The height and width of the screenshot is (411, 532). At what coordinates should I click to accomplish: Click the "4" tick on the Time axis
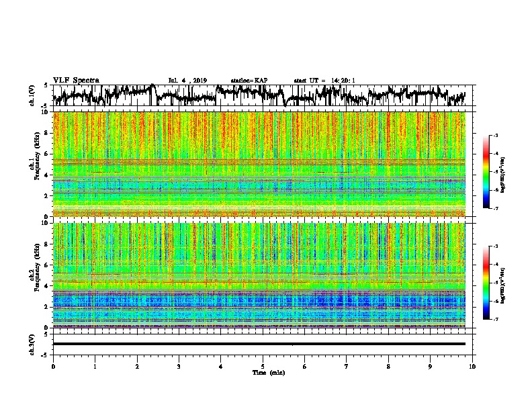coord(221,367)
